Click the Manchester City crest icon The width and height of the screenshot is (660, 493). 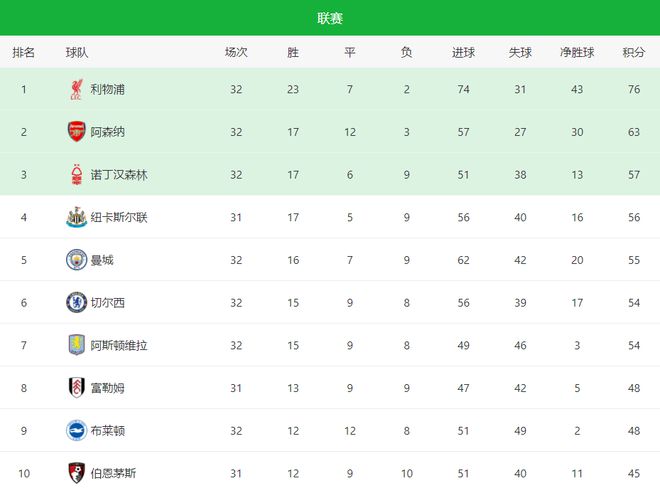77,260
